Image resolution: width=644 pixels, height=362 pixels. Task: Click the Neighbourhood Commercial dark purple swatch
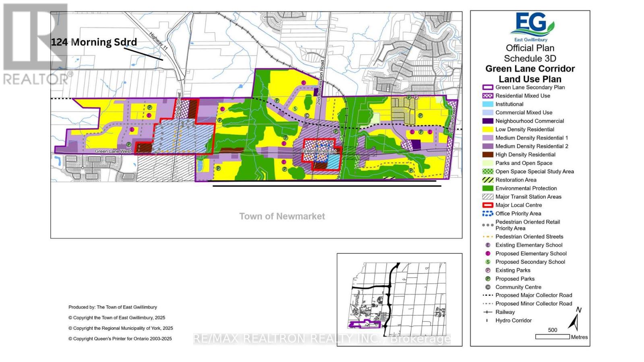[488, 121]
